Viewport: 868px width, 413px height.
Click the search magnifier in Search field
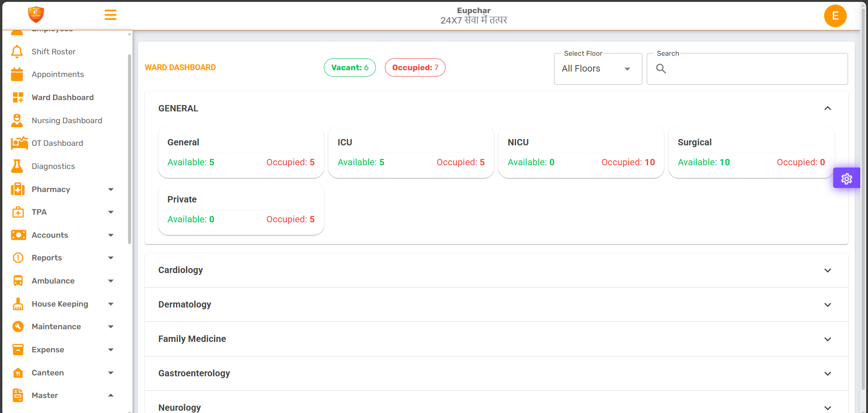(661, 69)
